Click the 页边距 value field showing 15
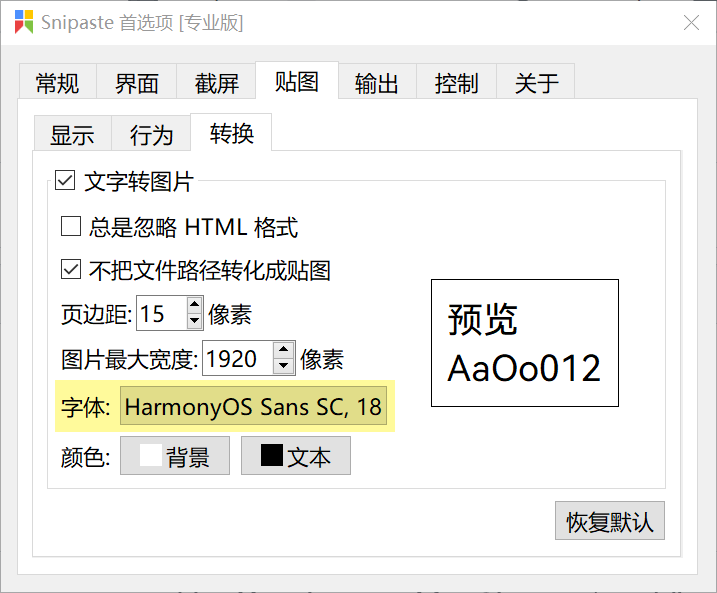717x593 pixels. [x=161, y=313]
